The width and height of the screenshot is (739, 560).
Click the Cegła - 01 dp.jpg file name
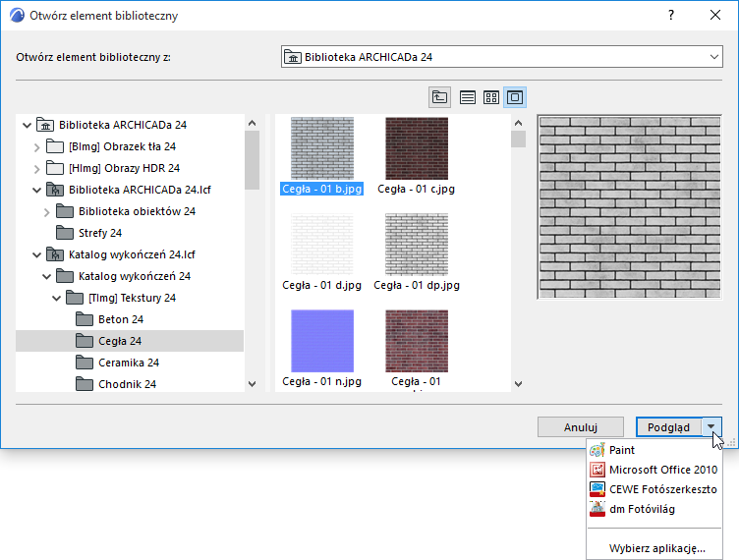417,286
